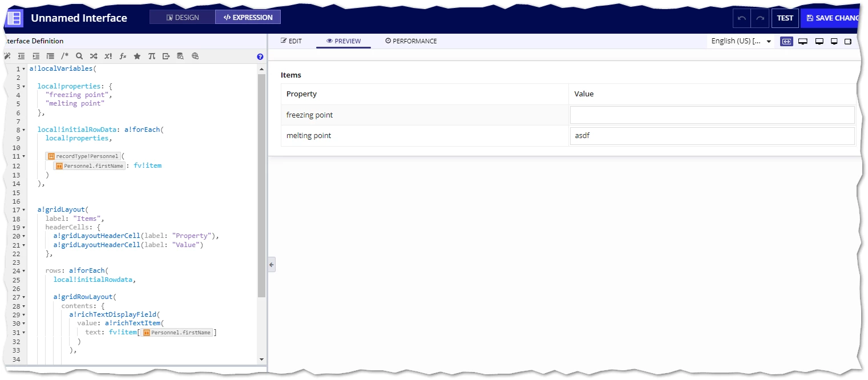Screen dimensions: 868x380
Task: Click the crossed-arrows shuffle toolbar icon
Action: [94, 56]
